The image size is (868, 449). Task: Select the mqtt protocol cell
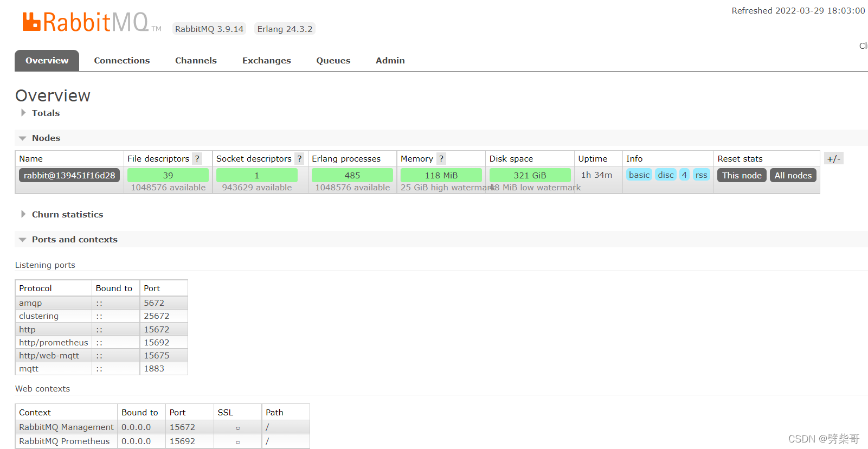[54, 368]
